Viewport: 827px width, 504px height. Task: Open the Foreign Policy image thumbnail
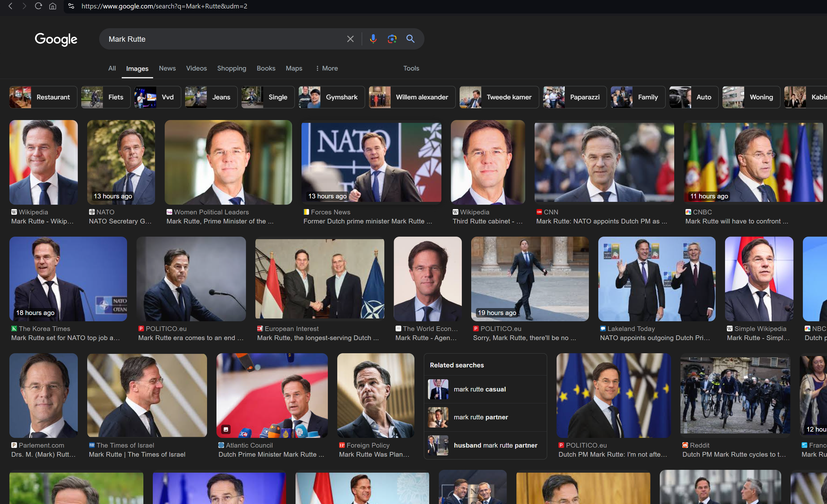376,395
